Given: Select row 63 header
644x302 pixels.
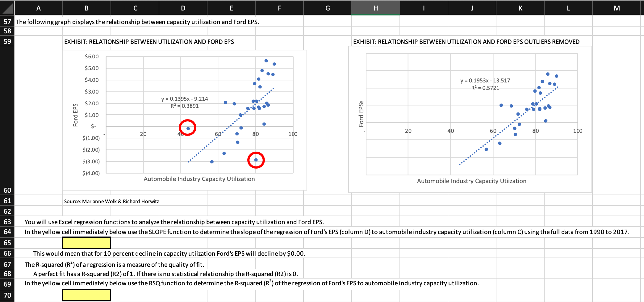Looking at the screenshot, I should coord(7,222).
